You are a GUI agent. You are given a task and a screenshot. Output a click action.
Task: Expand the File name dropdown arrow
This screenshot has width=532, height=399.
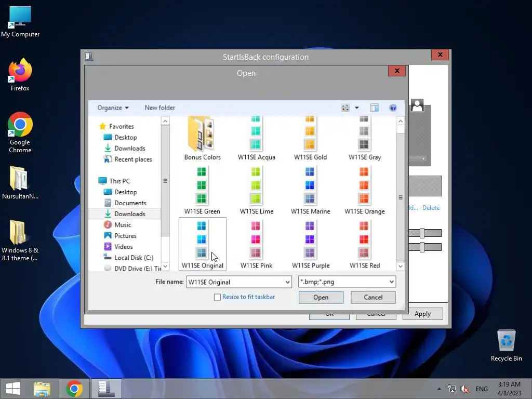click(287, 282)
